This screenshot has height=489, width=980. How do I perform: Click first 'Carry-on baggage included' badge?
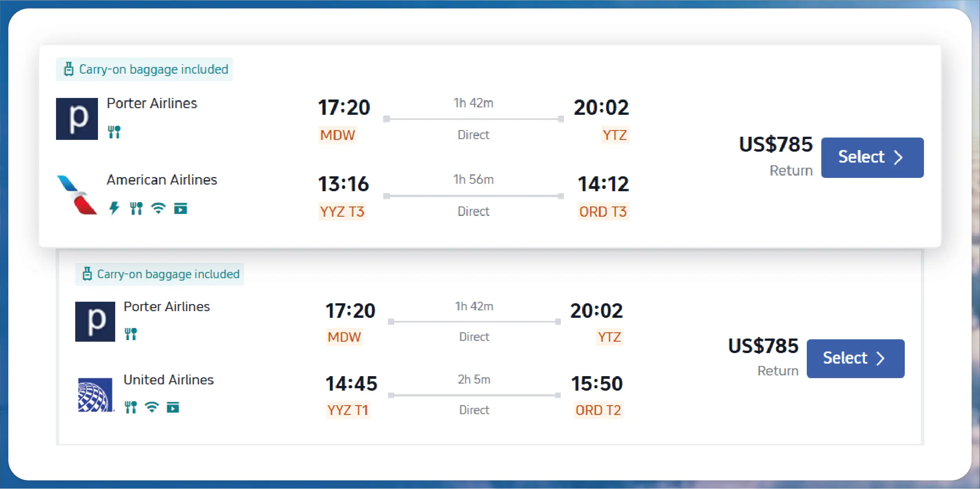[144, 69]
